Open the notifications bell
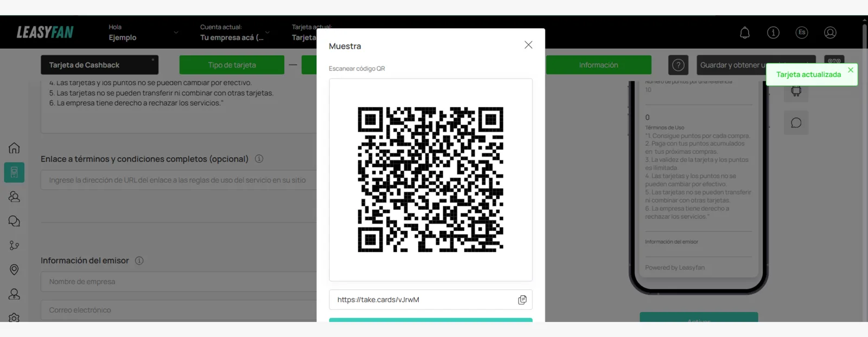The image size is (868, 337). click(x=745, y=33)
